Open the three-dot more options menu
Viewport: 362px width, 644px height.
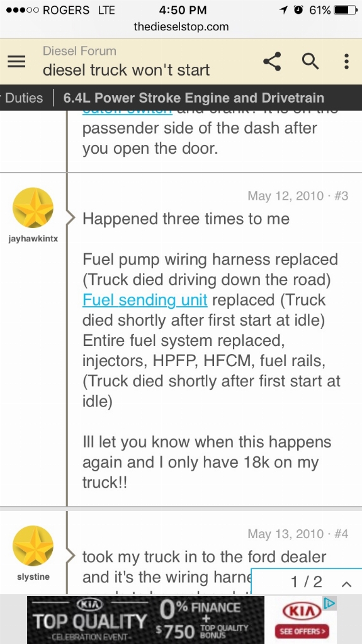click(x=346, y=62)
